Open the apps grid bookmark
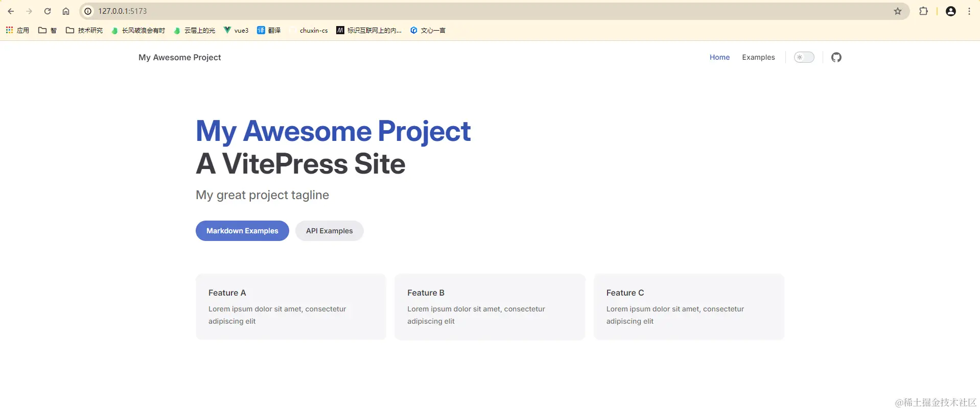Viewport: 980px width, 411px height. click(17, 31)
